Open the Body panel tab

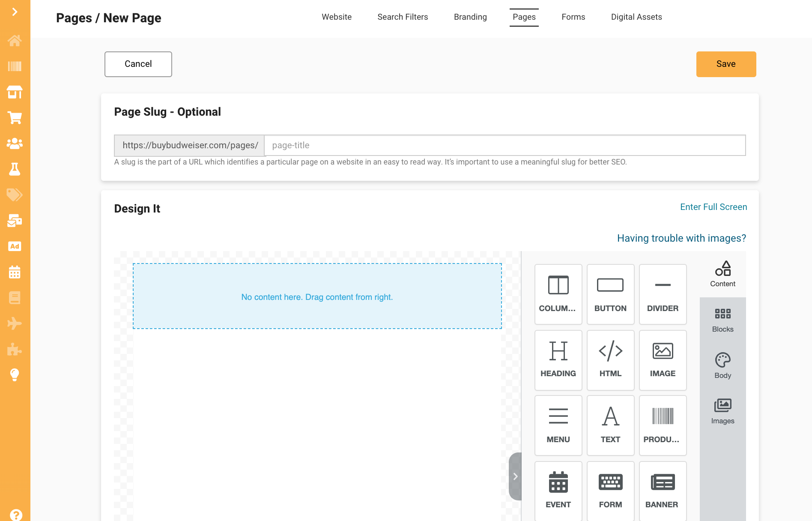[x=723, y=365]
